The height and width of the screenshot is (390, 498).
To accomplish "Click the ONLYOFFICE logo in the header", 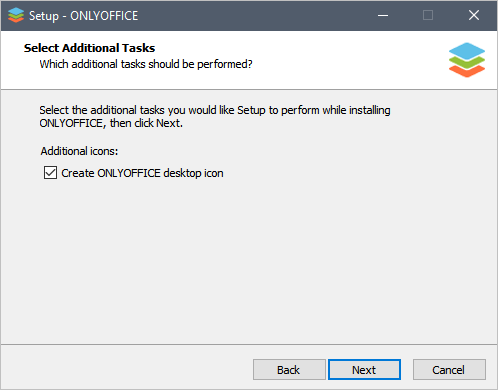I will pos(467,60).
